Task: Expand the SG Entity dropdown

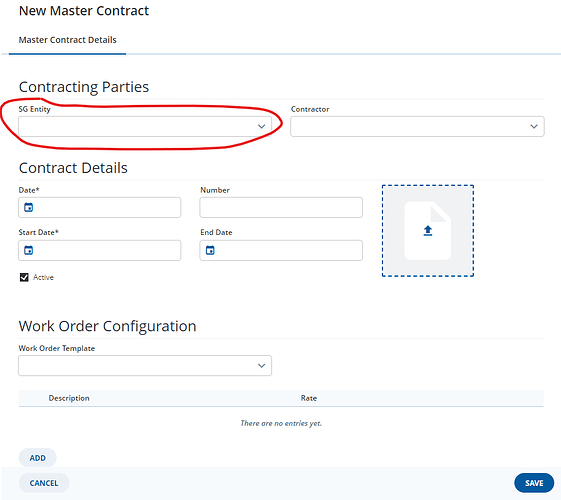Action: pyautogui.click(x=145, y=126)
